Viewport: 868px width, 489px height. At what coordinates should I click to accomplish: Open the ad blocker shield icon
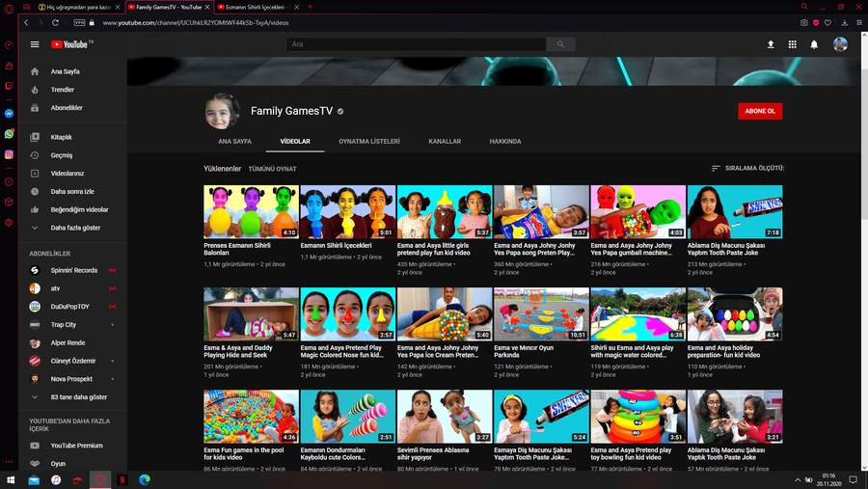coord(816,23)
